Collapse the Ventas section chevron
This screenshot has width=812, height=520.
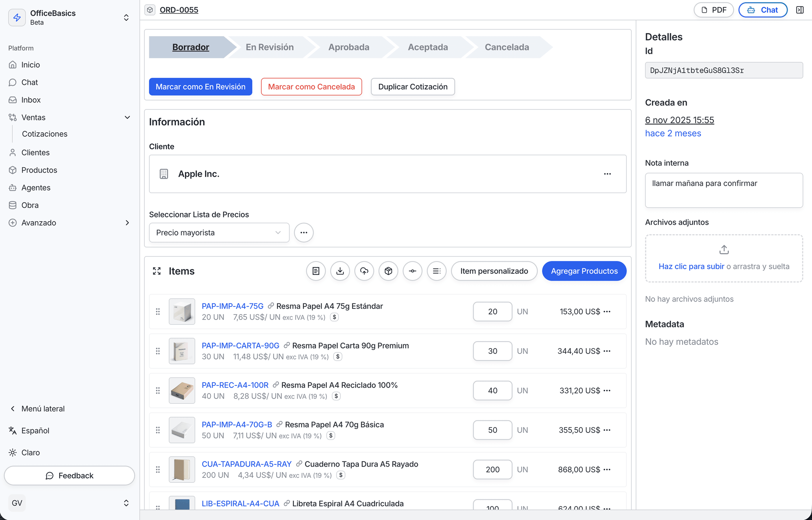pos(127,117)
